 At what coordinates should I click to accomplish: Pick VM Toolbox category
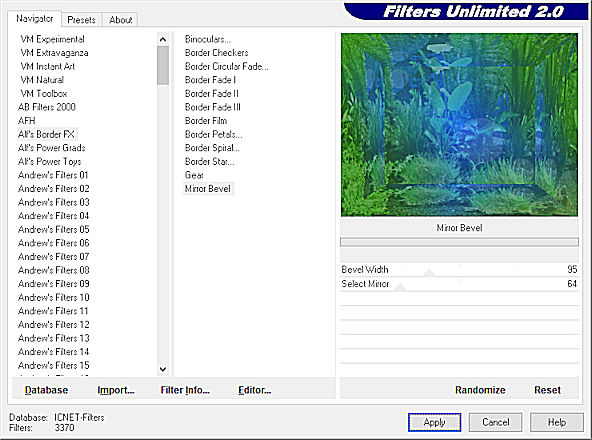pos(44,93)
